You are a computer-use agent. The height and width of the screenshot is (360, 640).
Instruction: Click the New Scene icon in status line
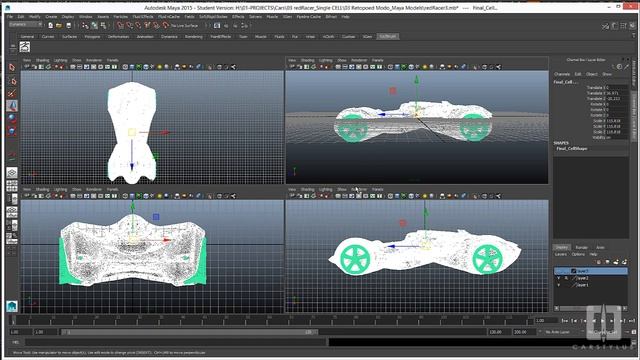(50, 25)
